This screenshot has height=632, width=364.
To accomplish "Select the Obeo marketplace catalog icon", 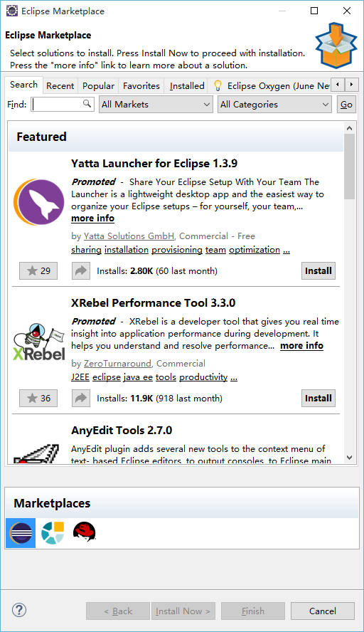I will 53,533.
